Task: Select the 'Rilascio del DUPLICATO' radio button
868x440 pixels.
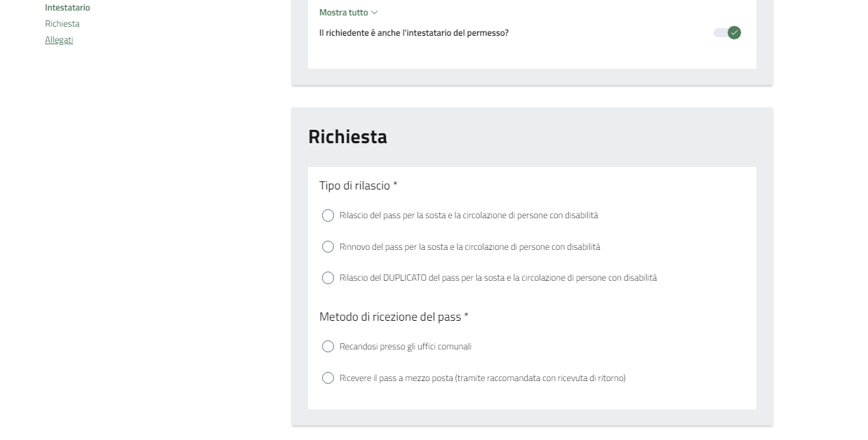Action: click(328, 278)
